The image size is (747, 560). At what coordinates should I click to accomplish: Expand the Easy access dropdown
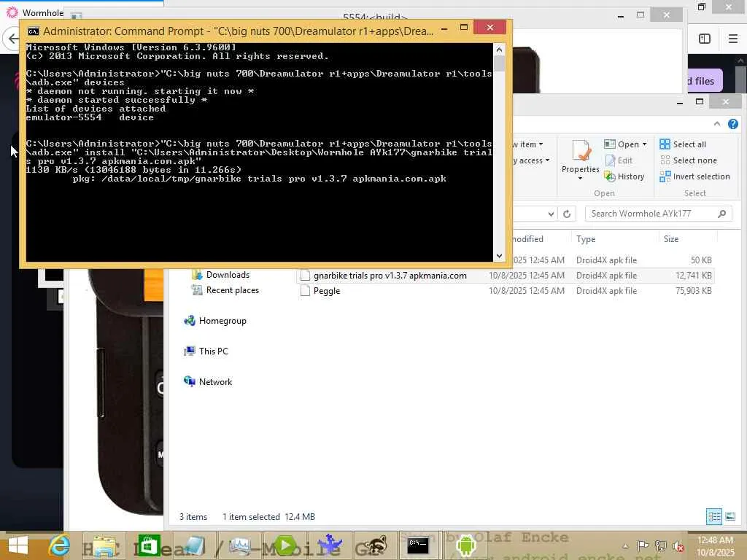547,160
